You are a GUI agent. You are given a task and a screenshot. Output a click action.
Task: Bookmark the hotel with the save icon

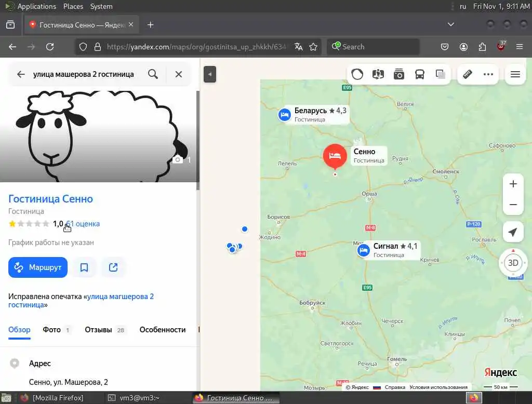pos(84,267)
